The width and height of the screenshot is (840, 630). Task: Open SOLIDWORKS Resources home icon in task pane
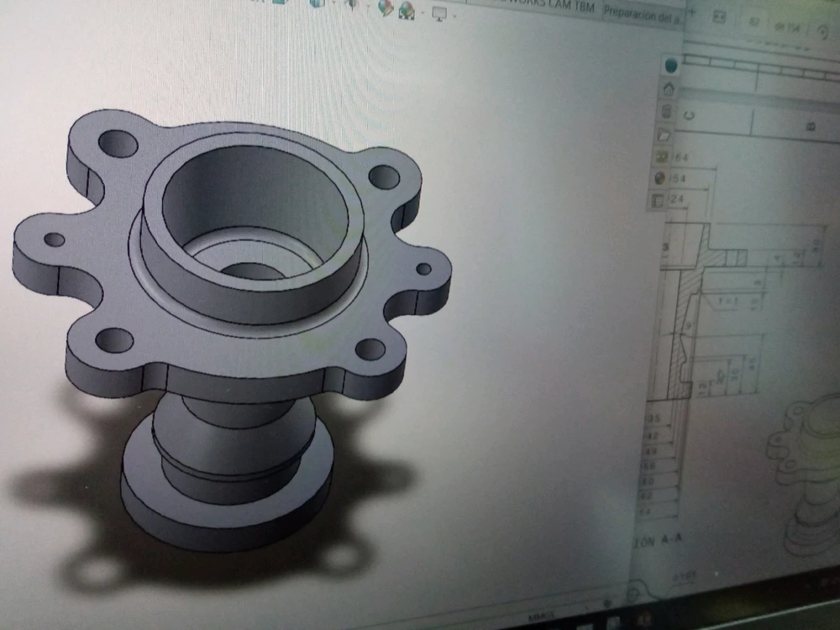[x=669, y=88]
